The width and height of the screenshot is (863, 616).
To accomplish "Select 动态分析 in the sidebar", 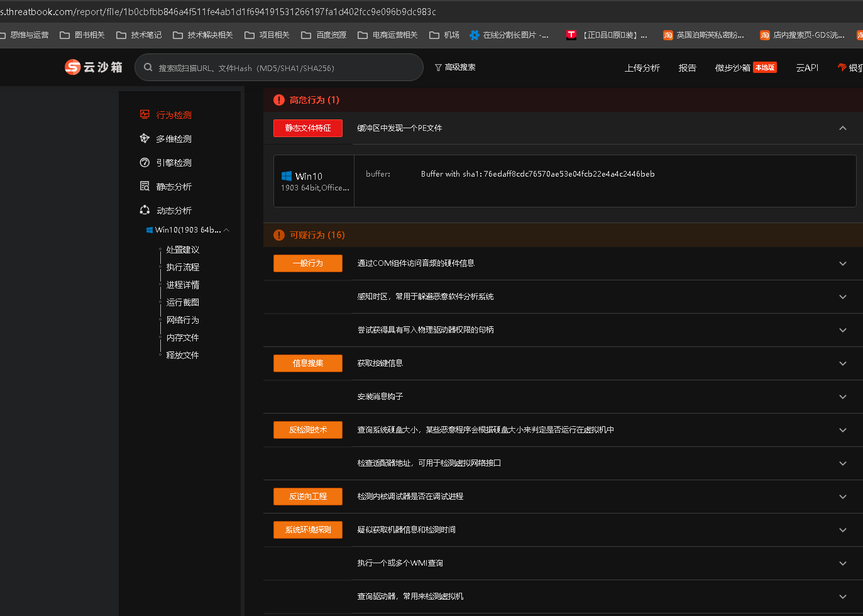I will (x=166, y=211).
